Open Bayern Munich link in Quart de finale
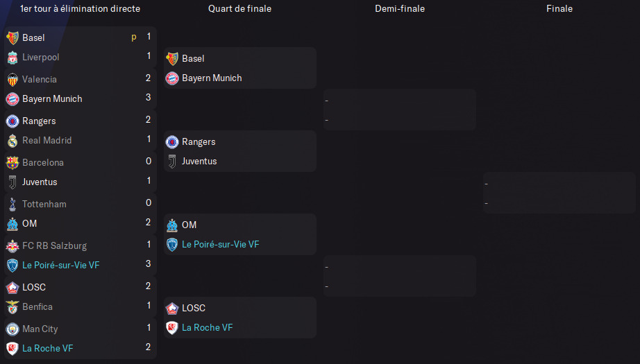Screen dimensions: 640x364 tap(212, 78)
